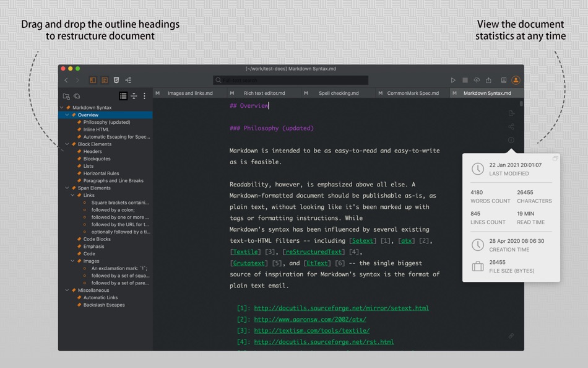Open the aaronsw.com/2002/atx URL
Image resolution: width=588 pixels, height=368 pixels.
click(310, 319)
